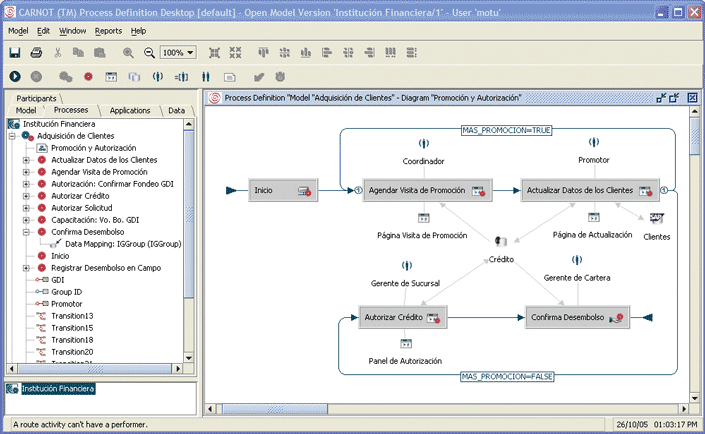Screen dimensions: 705x434
Task: Click the blue play arrow toolbar icon
Action: click(x=15, y=76)
